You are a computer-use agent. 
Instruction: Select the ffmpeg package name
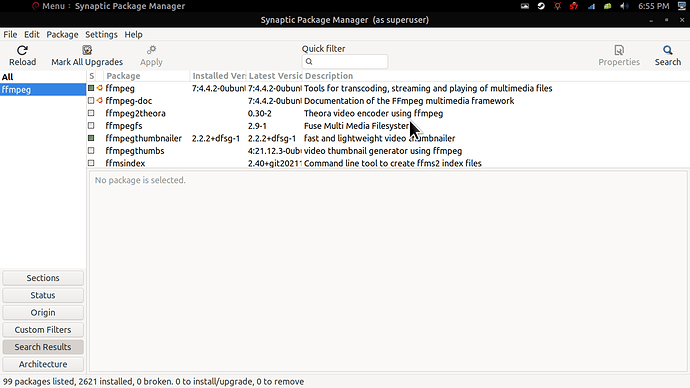tap(120, 88)
